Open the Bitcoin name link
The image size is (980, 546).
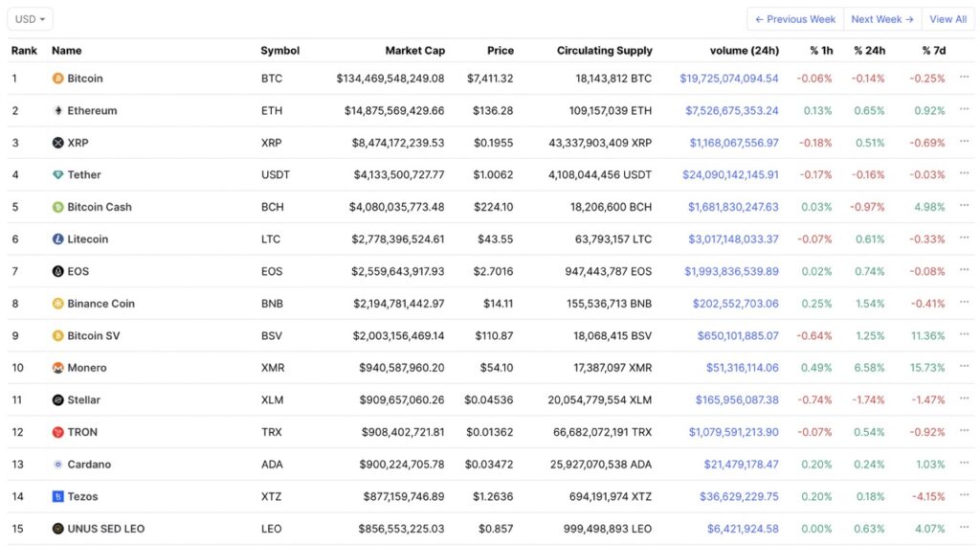click(x=85, y=79)
